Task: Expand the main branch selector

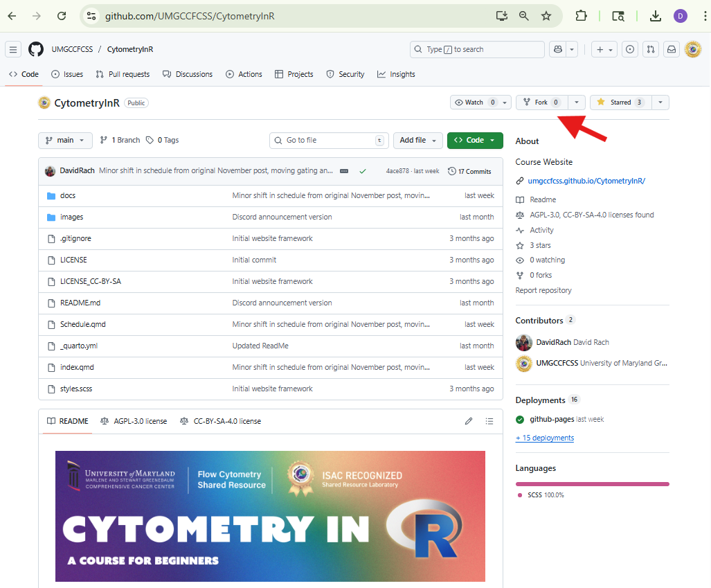Action: click(65, 140)
